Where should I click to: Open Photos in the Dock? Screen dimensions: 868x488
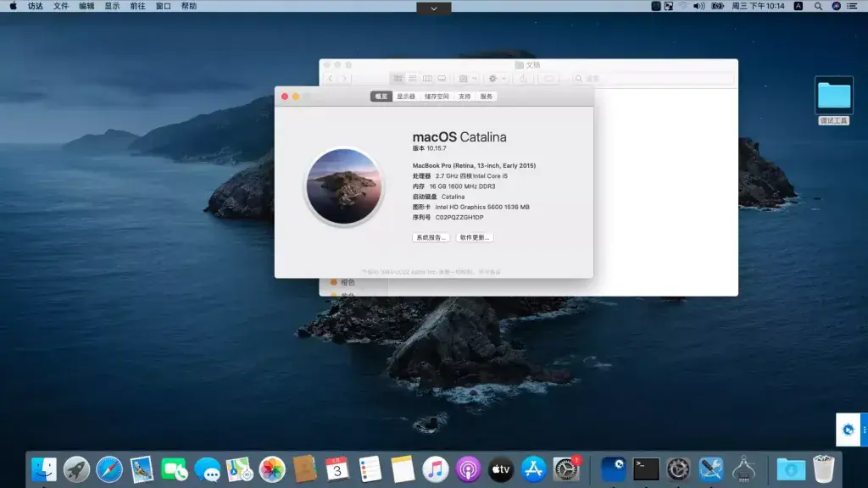[x=272, y=469]
